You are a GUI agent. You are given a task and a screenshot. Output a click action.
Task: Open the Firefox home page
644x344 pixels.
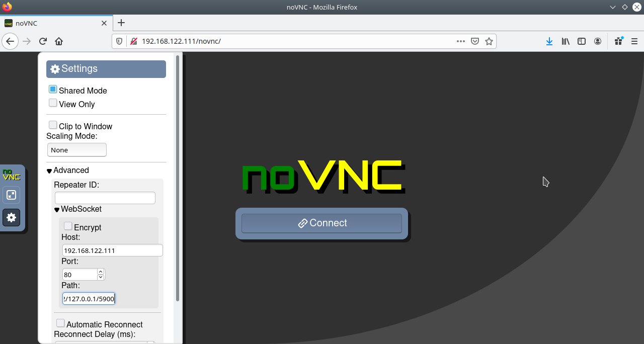[59, 41]
